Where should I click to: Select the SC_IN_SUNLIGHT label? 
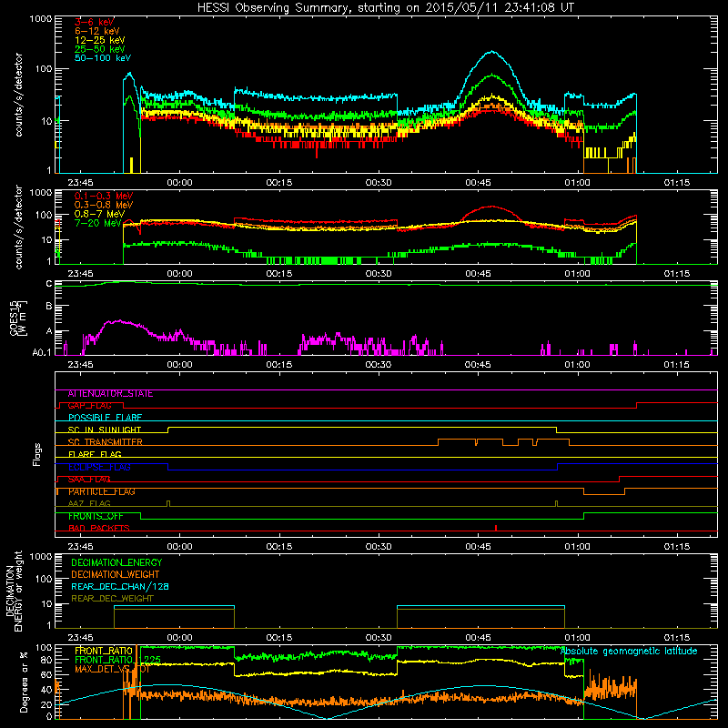coord(105,430)
